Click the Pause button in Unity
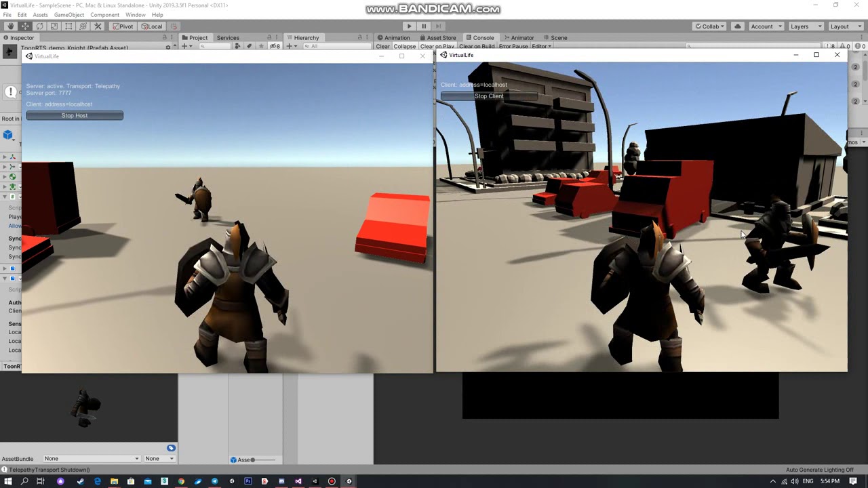This screenshot has height=488, width=868. (424, 26)
